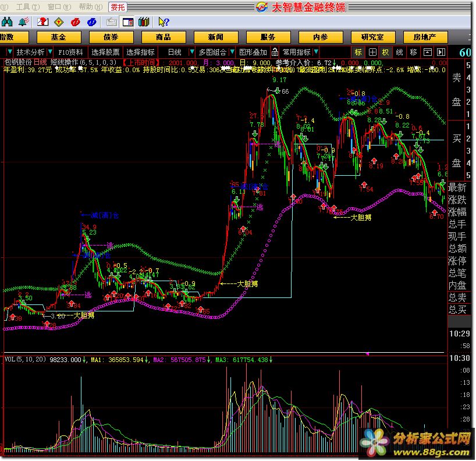The width and height of the screenshot is (476, 461).
Task: Click the 包钢股份 stock name label
Action: click(18, 62)
